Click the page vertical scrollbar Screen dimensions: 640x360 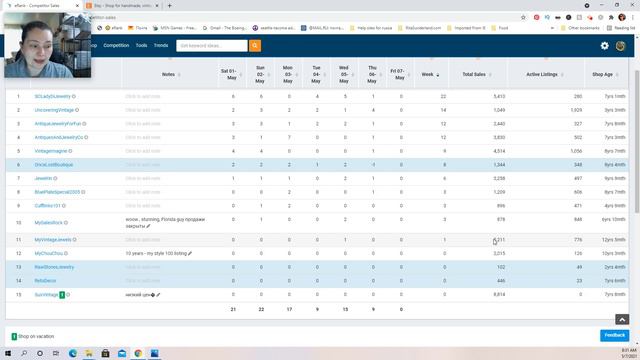637,141
